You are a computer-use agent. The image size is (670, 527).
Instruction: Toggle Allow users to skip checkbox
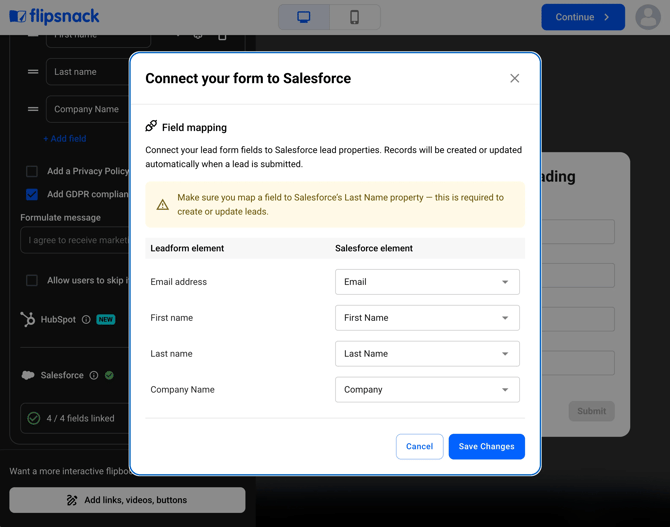pyautogui.click(x=32, y=280)
